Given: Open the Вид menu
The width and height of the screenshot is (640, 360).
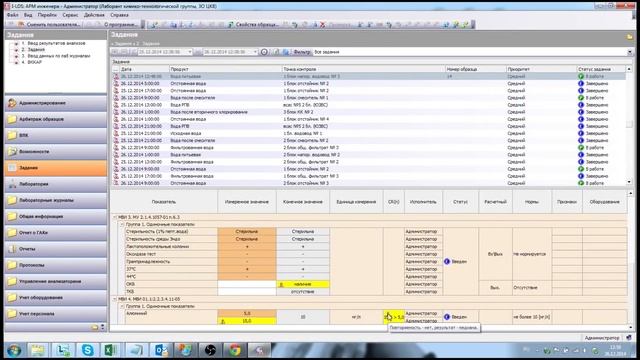Looking at the screenshot, I should coord(28,15).
